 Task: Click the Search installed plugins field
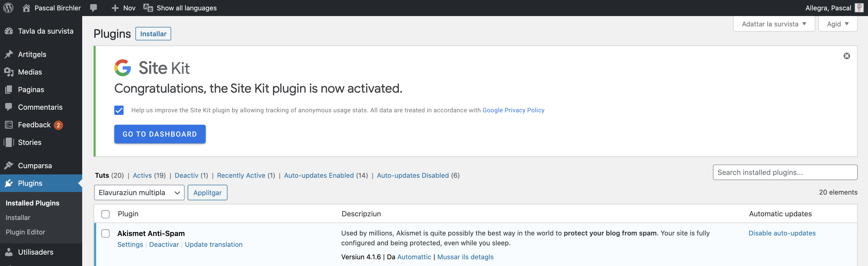(785, 172)
